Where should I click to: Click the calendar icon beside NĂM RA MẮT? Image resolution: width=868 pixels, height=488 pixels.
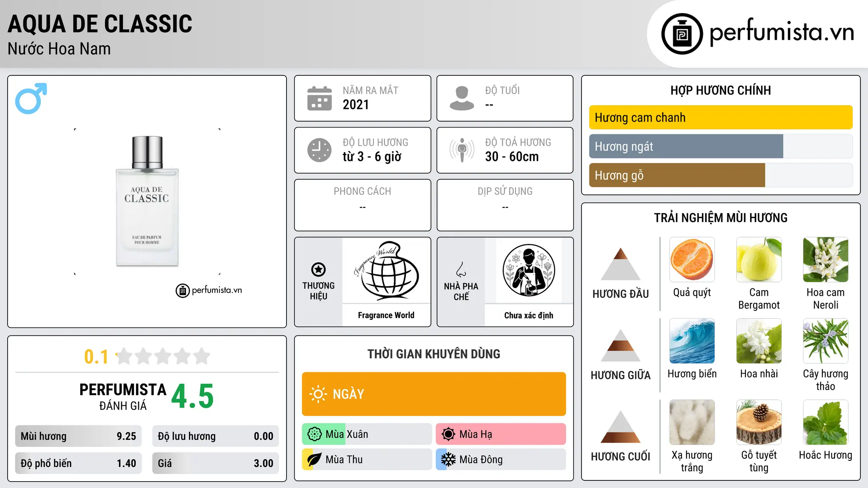320,98
